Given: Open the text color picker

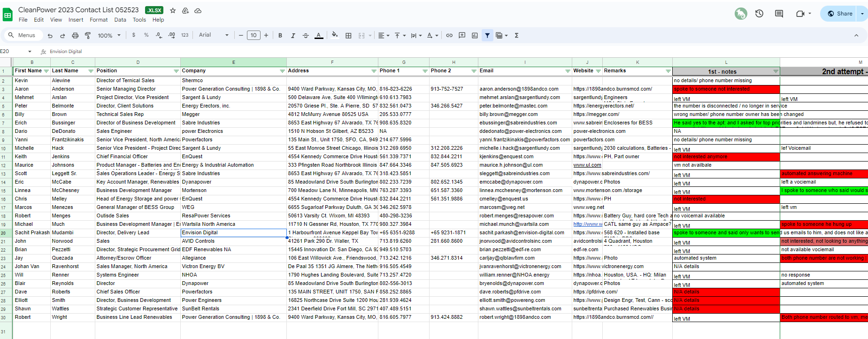Looking at the screenshot, I should pyautogui.click(x=319, y=35).
